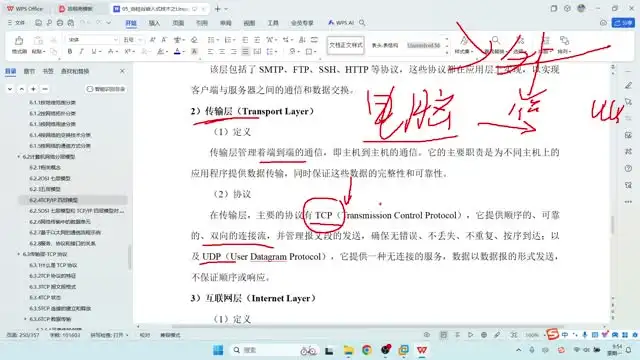Center-align paragraph text
640x360 pixels.
pos(222,51)
